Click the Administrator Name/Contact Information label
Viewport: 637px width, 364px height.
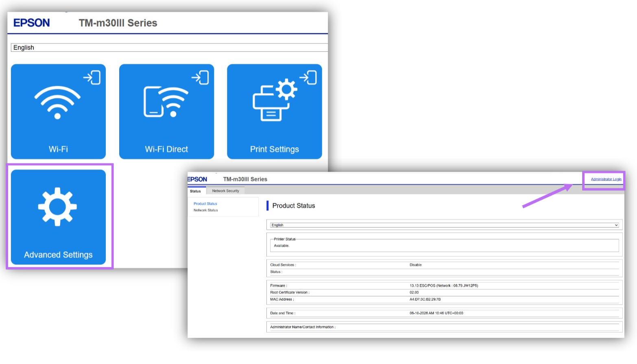303,327
